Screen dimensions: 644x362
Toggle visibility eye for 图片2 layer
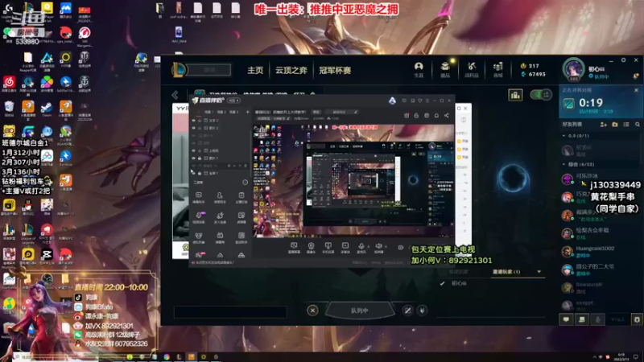[x=193, y=128]
